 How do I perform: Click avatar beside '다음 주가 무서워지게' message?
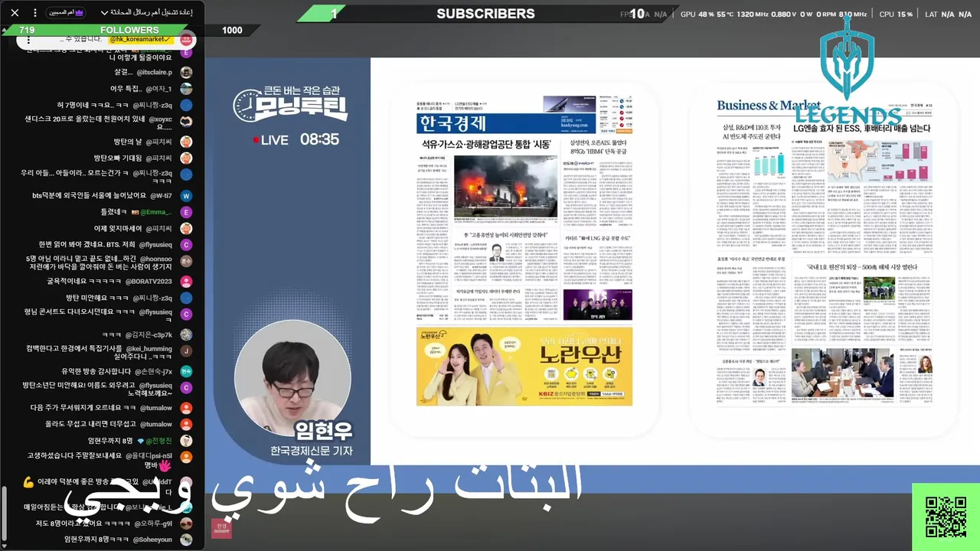click(x=186, y=408)
